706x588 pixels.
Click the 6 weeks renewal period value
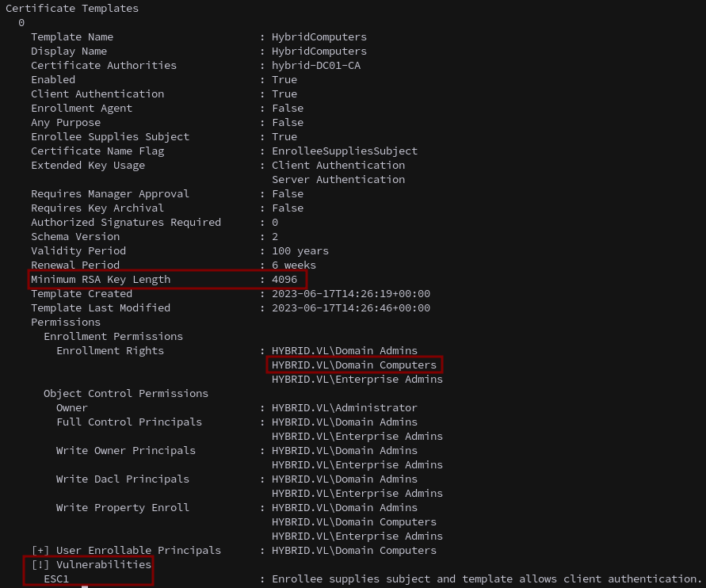pyautogui.click(x=293, y=265)
